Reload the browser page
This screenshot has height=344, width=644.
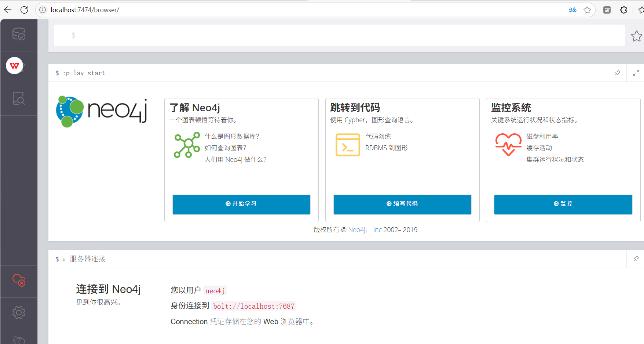24,10
